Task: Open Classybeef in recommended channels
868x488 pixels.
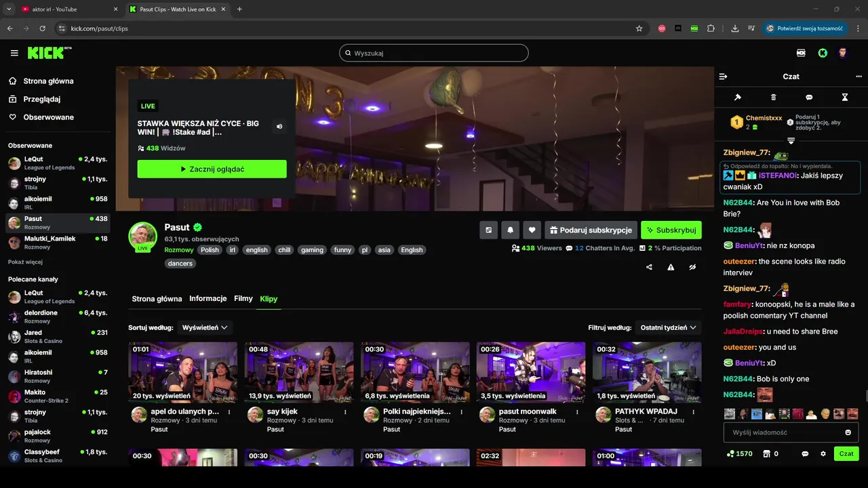Action: [57, 456]
